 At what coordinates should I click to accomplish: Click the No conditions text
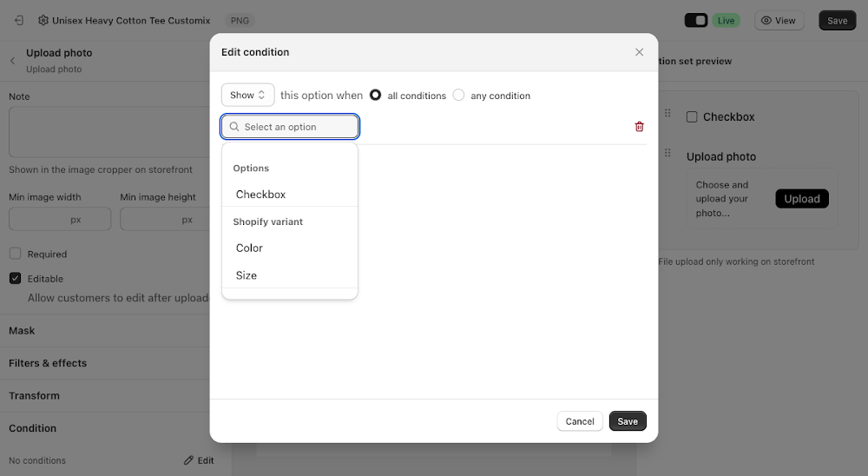[x=37, y=460]
